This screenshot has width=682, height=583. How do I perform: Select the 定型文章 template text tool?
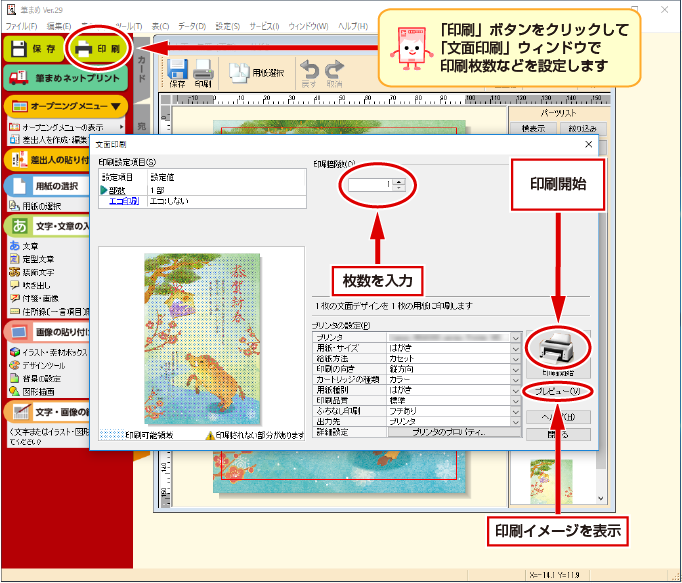pyautogui.click(x=32, y=259)
